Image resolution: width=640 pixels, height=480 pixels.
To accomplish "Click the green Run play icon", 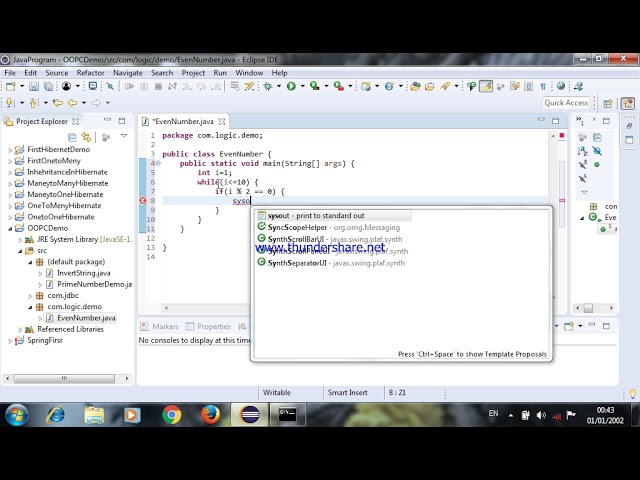I will (x=291, y=86).
